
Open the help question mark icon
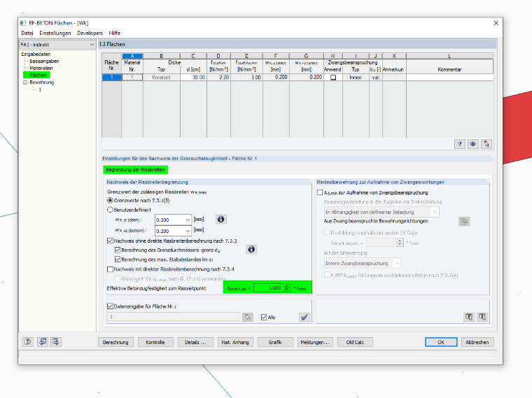coord(28,342)
